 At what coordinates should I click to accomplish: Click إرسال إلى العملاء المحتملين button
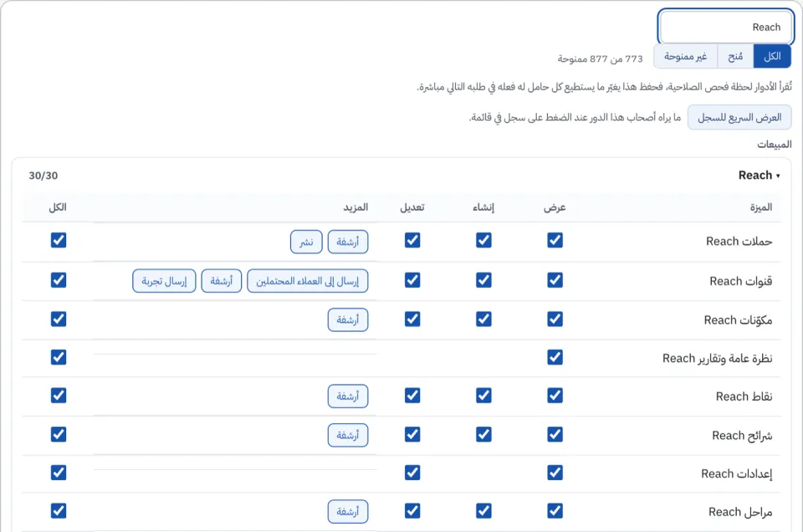(307, 281)
